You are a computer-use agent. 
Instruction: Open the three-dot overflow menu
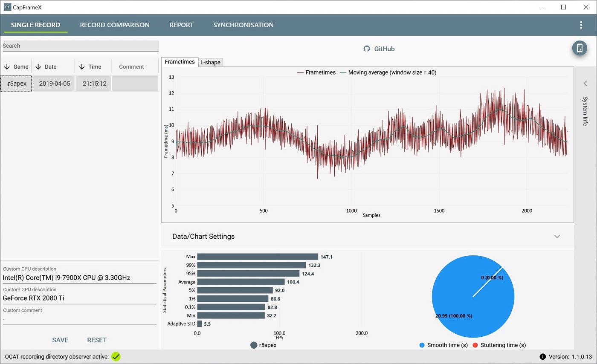(x=581, y=25)
